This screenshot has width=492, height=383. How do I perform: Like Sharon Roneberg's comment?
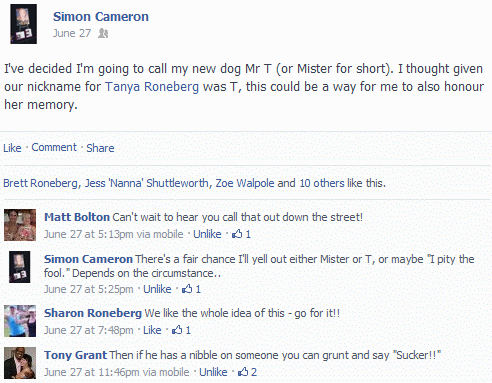tap(152, 330)
